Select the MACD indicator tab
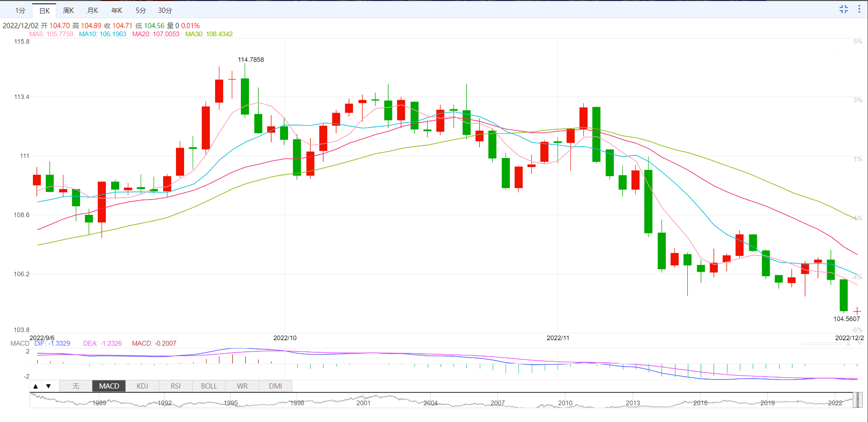868x422 pixels. pos(109,386)
